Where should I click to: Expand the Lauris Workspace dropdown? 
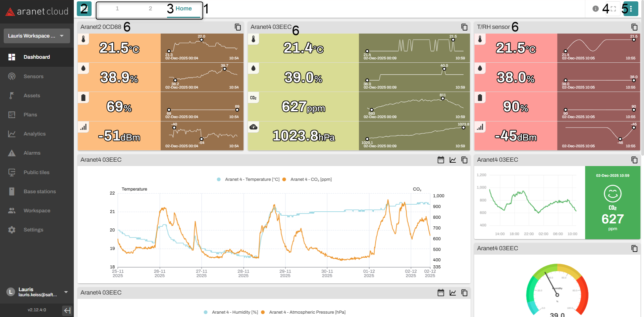pos(37,36)
